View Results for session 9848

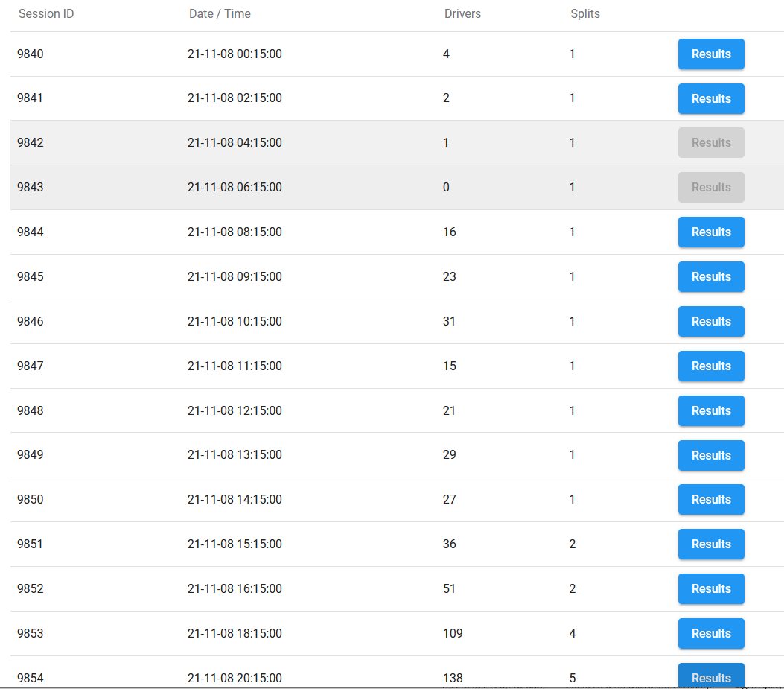(x=710, y=411)
